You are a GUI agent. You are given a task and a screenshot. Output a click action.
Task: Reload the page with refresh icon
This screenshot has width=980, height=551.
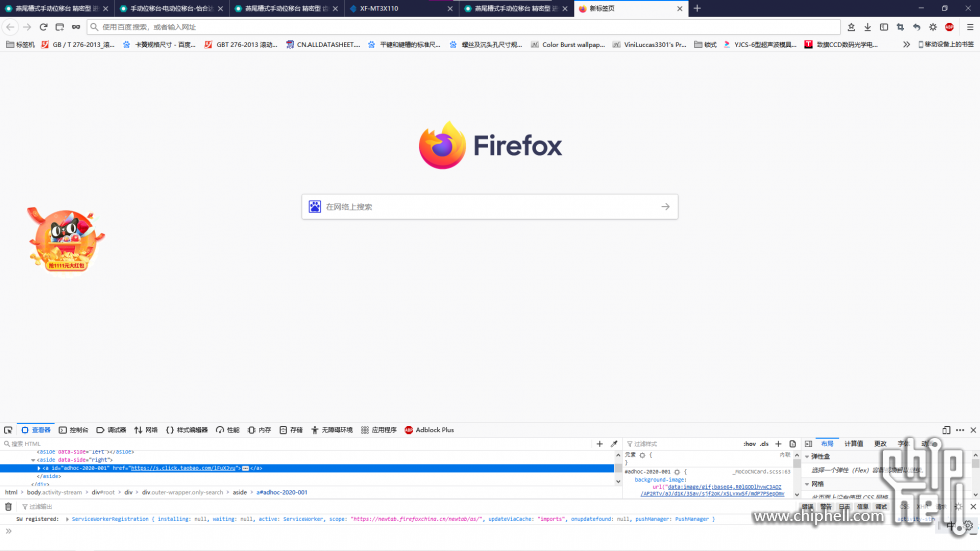coord(43,27)
